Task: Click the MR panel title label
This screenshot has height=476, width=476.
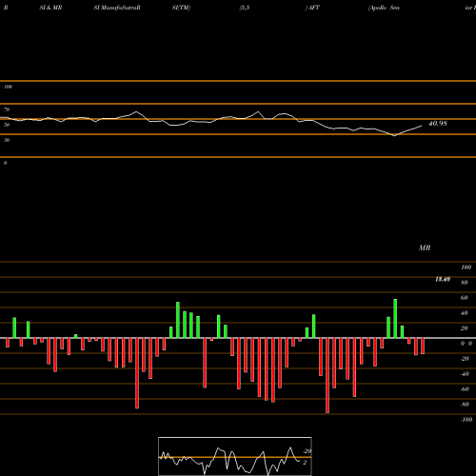Action: pyautogui.click(x=425, y=248)
